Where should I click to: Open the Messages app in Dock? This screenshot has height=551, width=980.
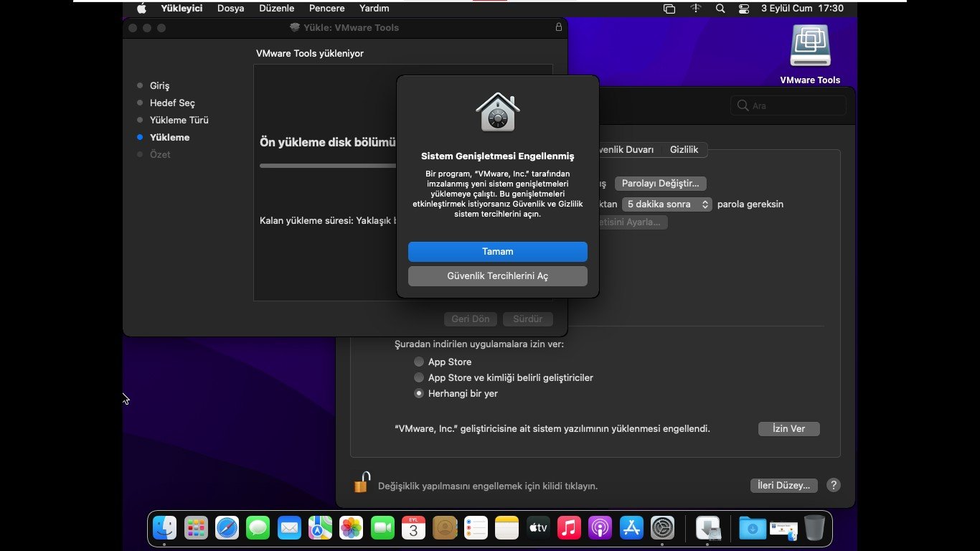[x=258, y=529]
